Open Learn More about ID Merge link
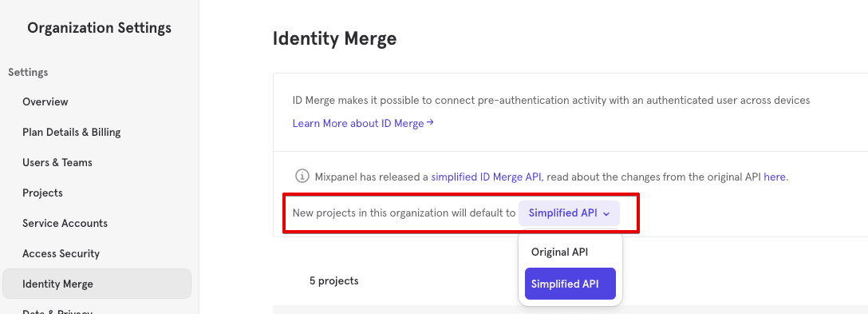This screenshot has height=314, width=868. coord(363,123)
